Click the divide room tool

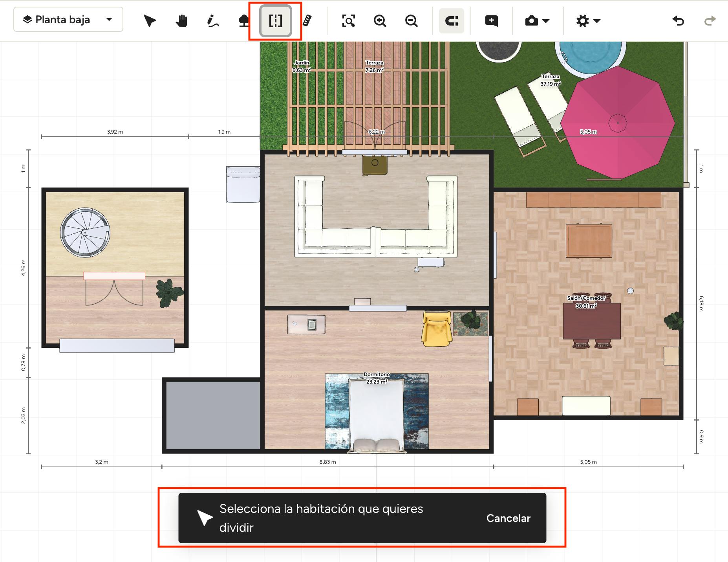pyautogui.click(x=275, y=20)
